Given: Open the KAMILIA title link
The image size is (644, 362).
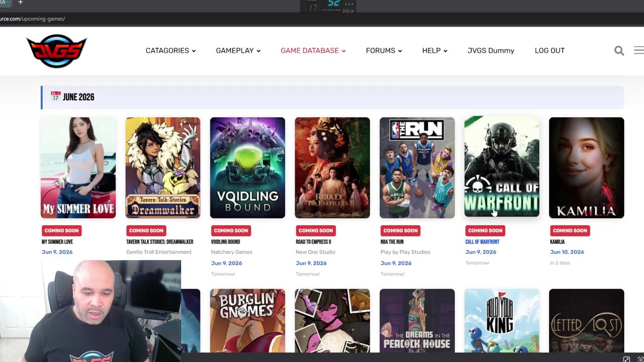Looking at the screenshot, I should coord(557,242).
